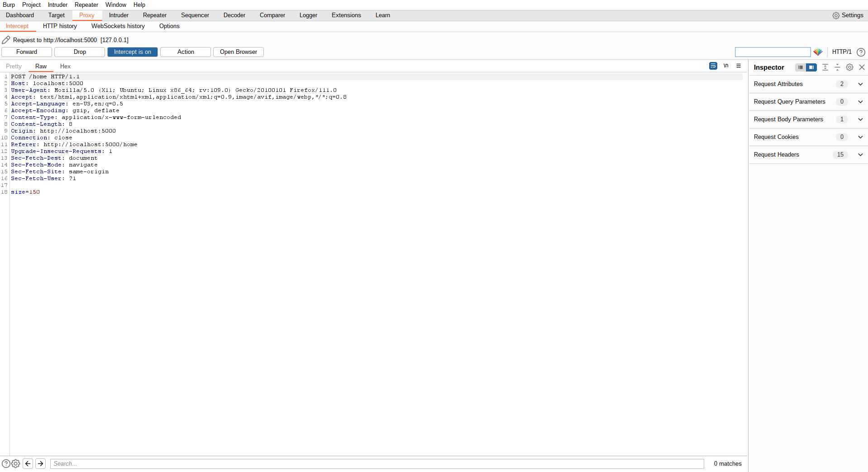Image resolution: width=868 pixels, height=472 pixels.
Task: Switch to the Target tab
Action: tap(57, 15)
